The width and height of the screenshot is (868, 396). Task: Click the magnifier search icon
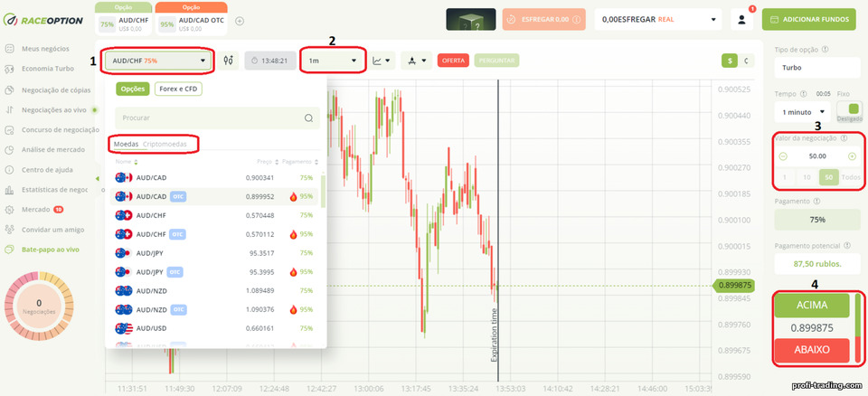point(309,118)
